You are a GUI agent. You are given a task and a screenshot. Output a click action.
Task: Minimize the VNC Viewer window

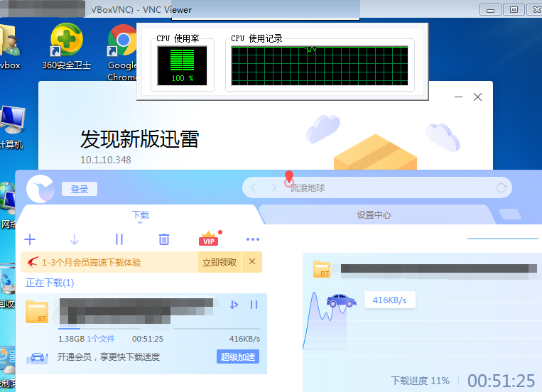[490, 10]
